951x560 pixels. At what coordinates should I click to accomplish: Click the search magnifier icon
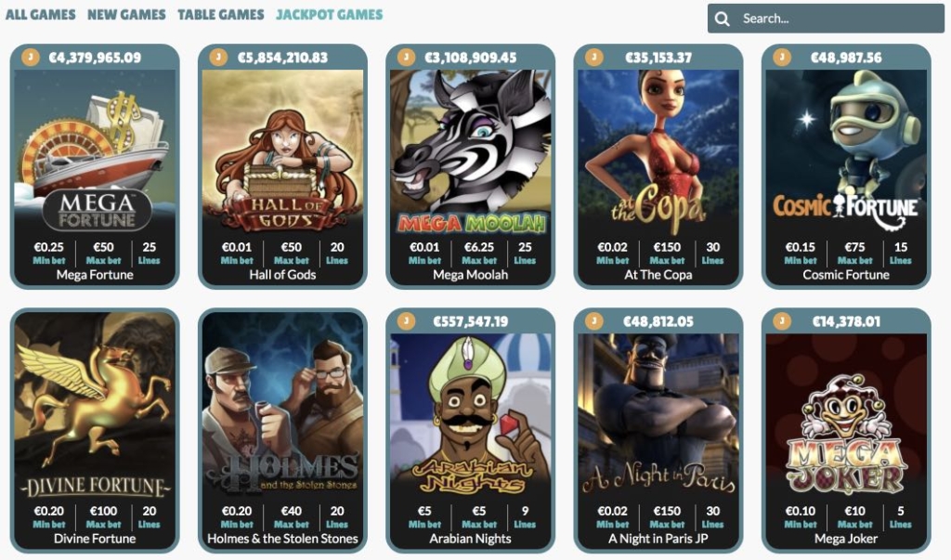pos(722,19)
